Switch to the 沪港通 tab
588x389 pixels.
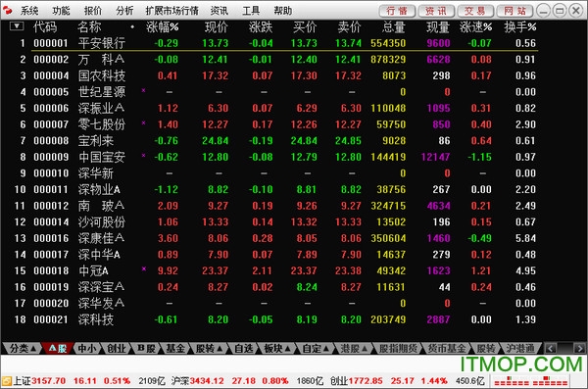coord(520,349)
